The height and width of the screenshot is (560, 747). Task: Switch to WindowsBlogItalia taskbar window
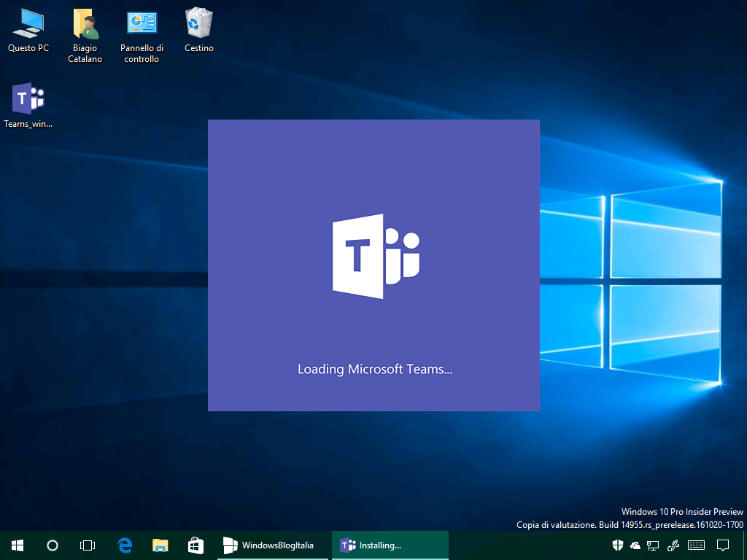point(273,545)
